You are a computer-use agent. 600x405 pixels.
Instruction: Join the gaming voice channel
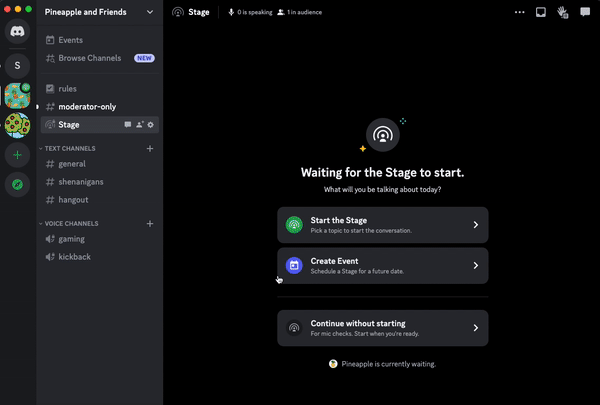pos(100,239)
